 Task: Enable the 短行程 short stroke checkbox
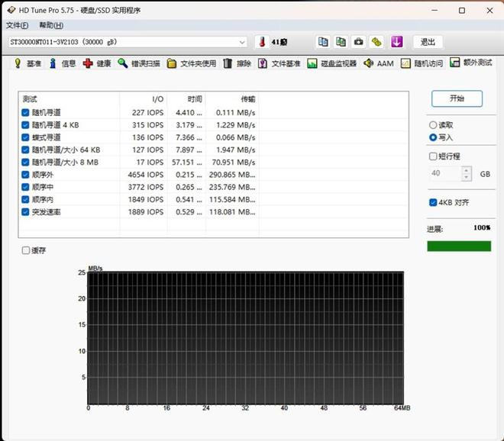[434, 156]
